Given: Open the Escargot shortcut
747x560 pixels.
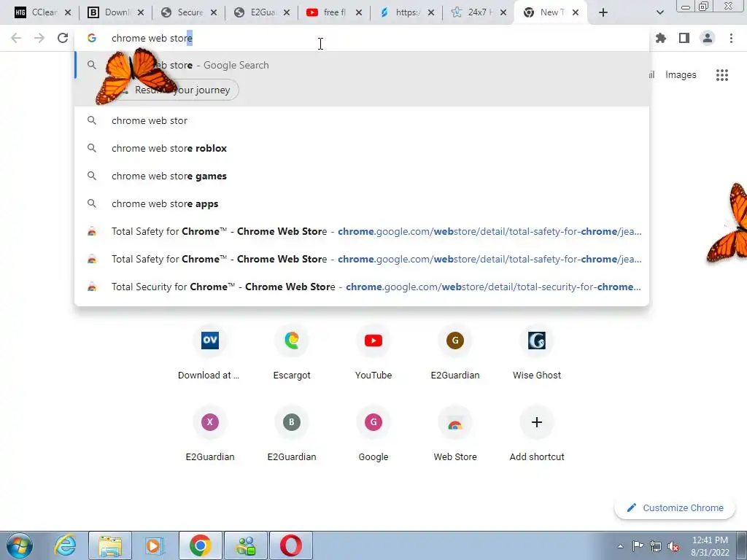Looking at the screenshot, I should coord(292,353).
